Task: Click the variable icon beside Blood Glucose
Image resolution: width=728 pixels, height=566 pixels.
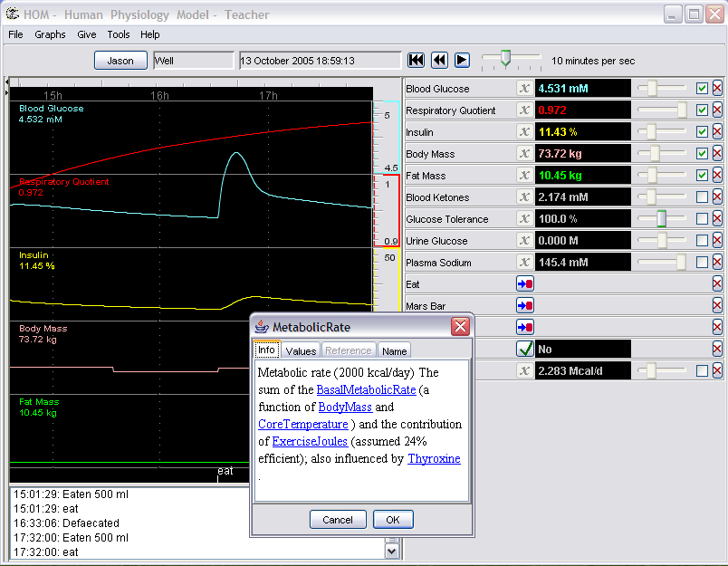Action: [524, 89]
